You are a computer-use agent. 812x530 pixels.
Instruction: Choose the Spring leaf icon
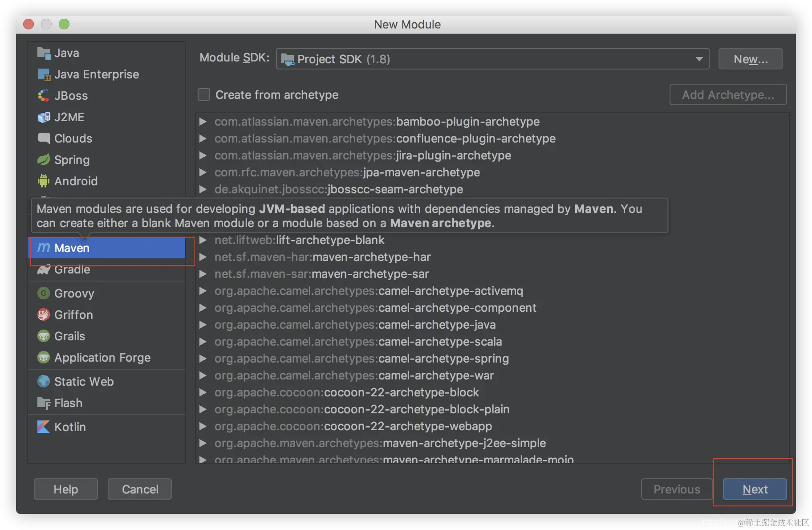point(44,159)
